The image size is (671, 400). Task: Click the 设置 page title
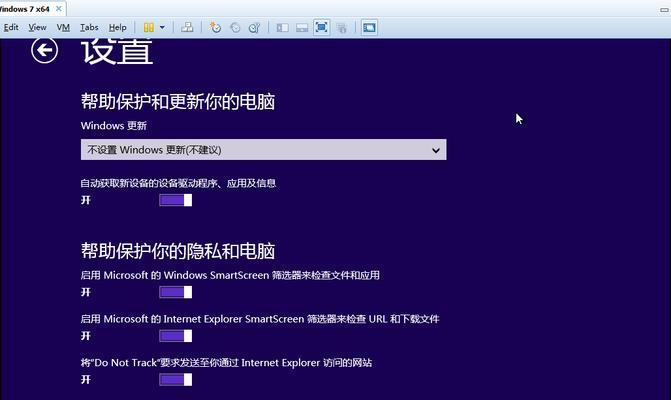pyautogui.click(x=117, y=52)
